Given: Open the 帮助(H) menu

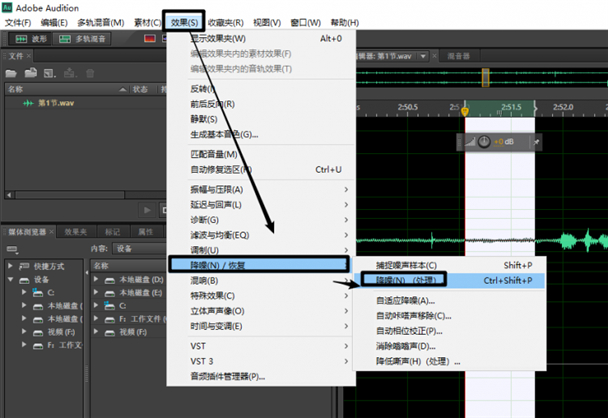Looking at the screenshot, I should [x=345, y=23].
